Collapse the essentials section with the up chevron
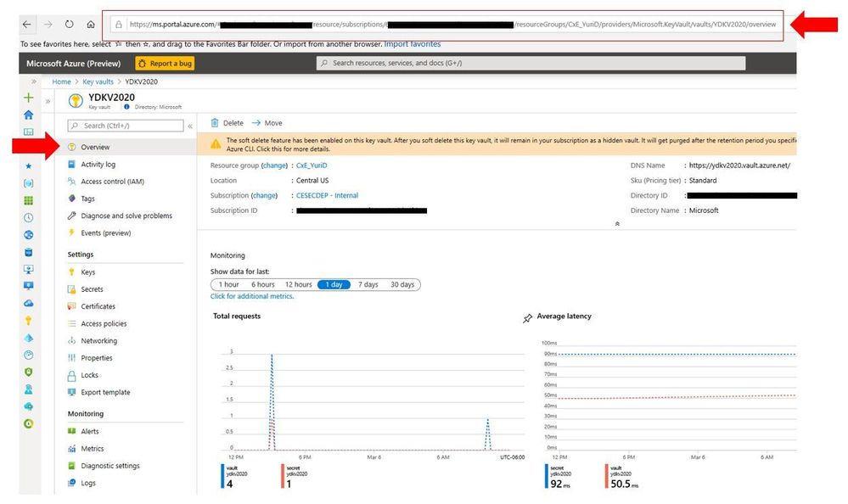The width and height of the screenshot is (848, 504). (617, 223)
